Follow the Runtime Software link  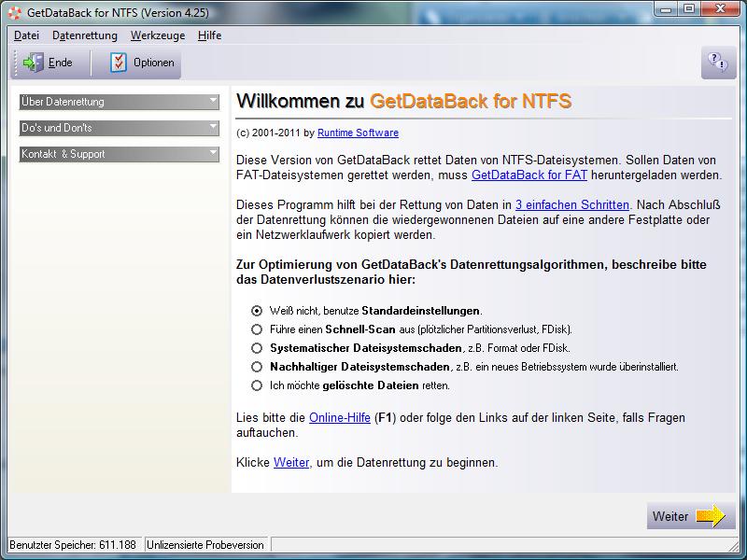point(358,133)
